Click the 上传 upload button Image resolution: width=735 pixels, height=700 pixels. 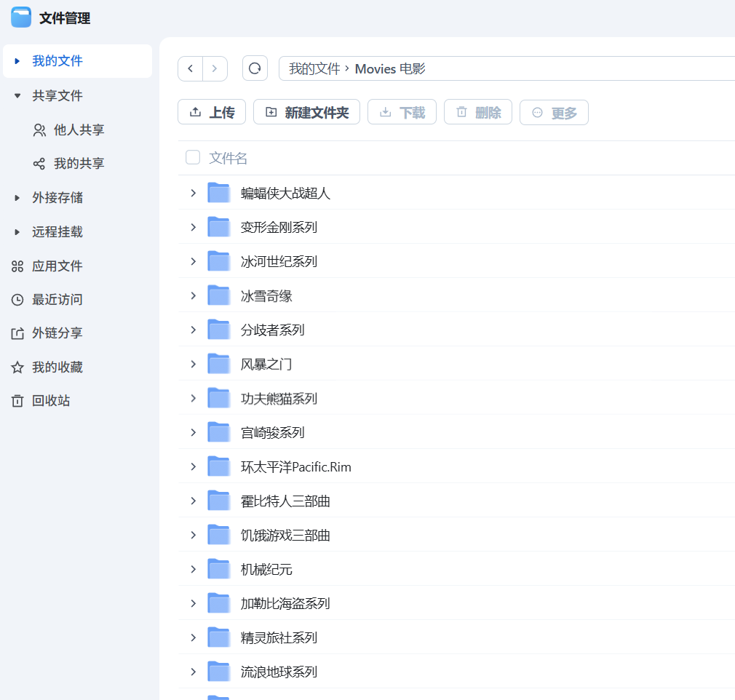pos(212,112)
